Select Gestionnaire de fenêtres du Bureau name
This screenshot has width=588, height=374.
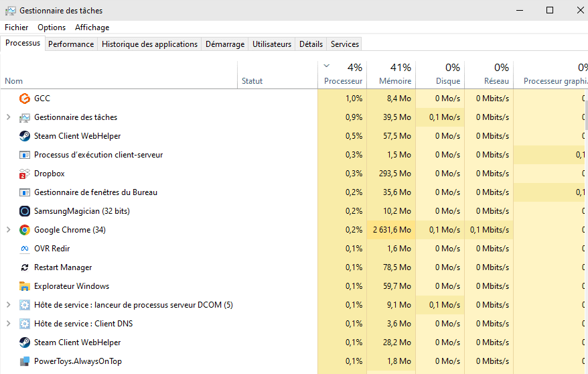[x=96, y=192]
